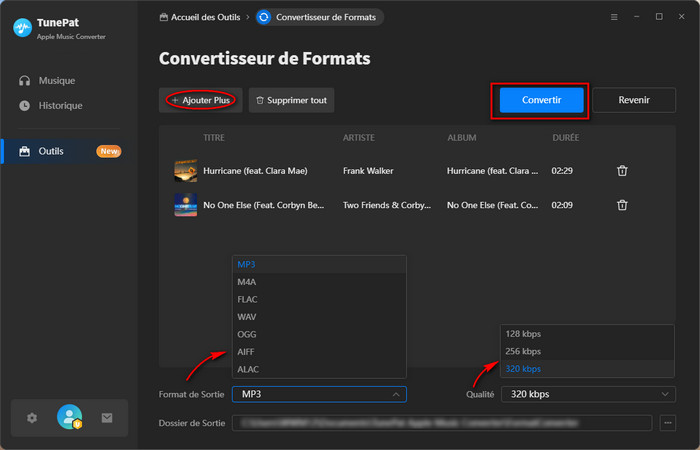Choose OGG from the format list
This screenshot has width=700, height=450.
tap(319, 334)
